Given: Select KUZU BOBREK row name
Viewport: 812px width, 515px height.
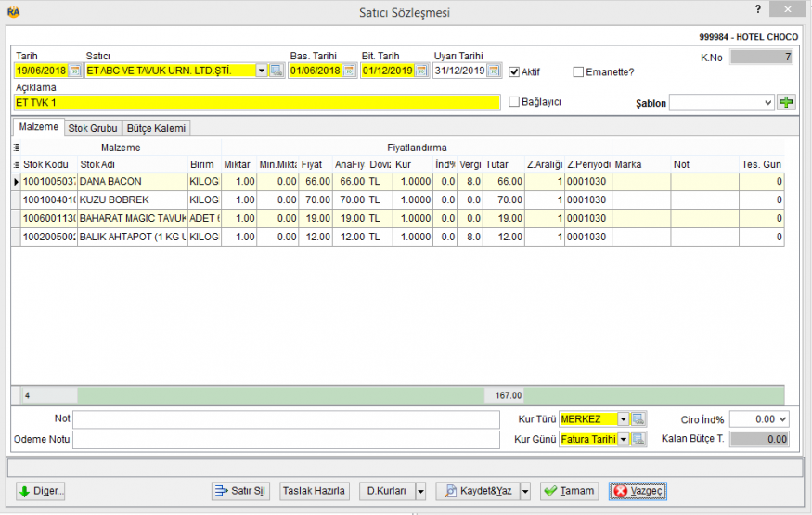Looking at the screenshot, I should pyautogui.click(x=132, y=200).
